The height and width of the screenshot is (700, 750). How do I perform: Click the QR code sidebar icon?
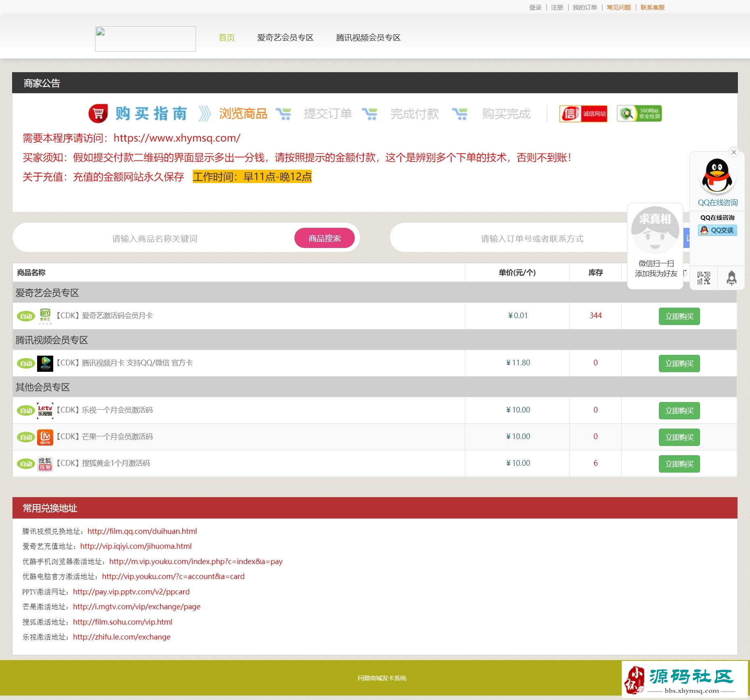pos(704,278)
